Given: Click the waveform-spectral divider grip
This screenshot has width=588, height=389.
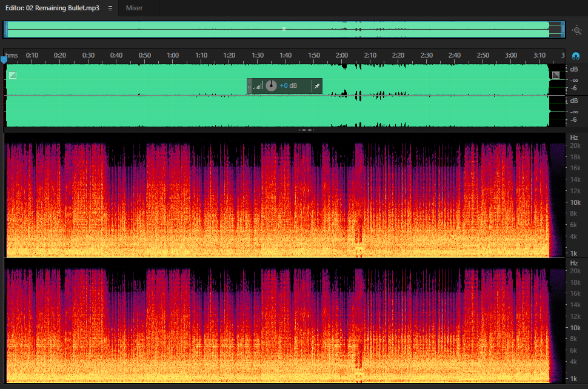Looking at the screenshot, I should point(306,130).
